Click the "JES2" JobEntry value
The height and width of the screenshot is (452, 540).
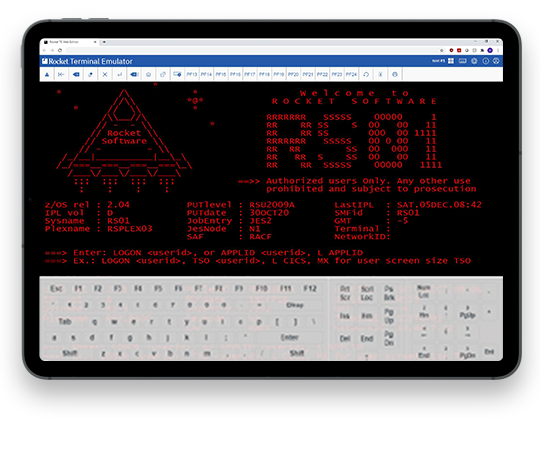260,221
